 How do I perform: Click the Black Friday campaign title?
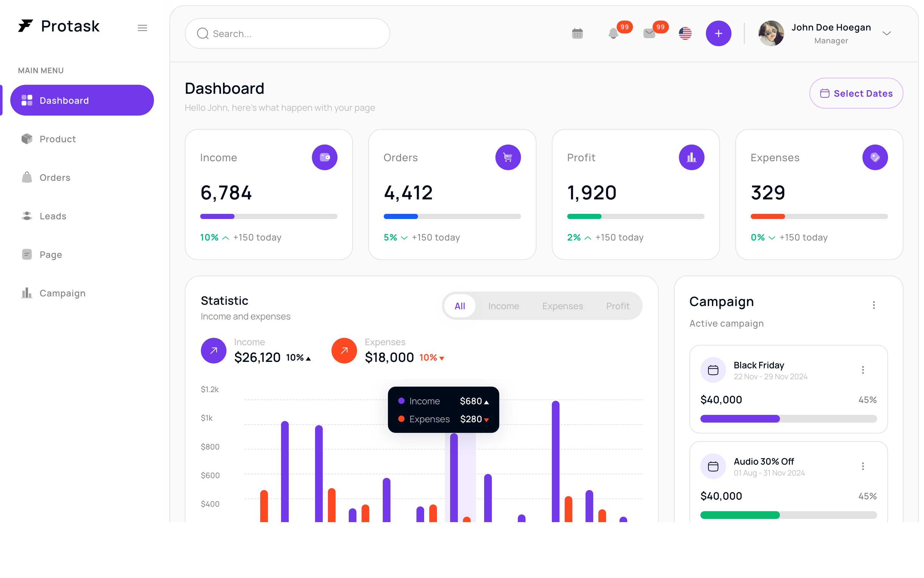759,365
